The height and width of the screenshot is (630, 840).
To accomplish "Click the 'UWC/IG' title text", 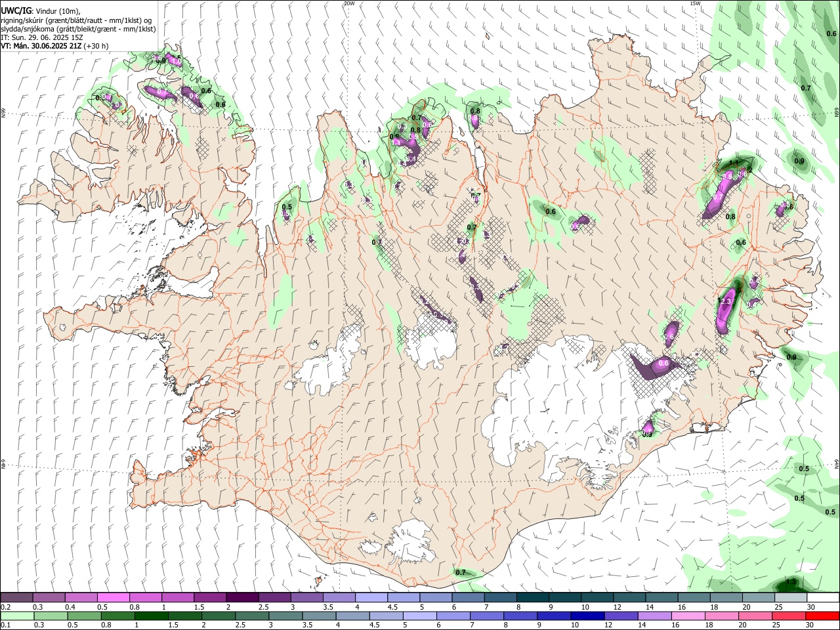I will (15, 11).
